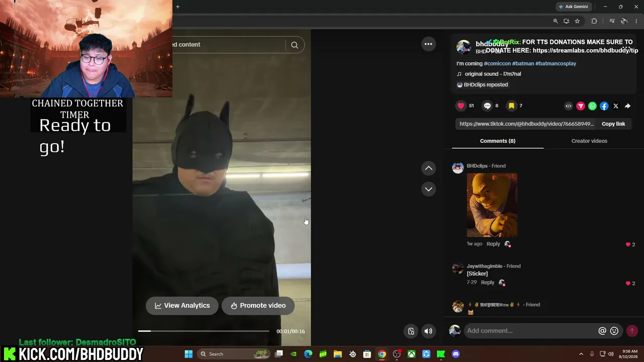Viewport: 644px width, 362px height.
Task: Bookmark this page with the star icon
Action: coord(577,21)
